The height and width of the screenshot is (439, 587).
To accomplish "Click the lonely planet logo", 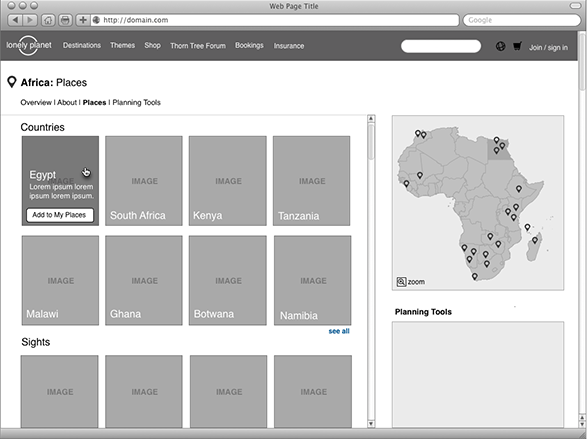I will point(29,45).
